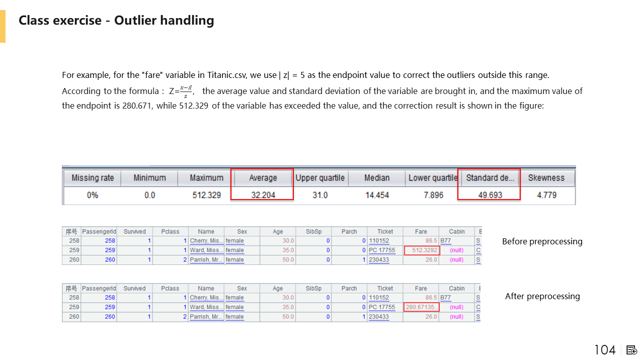This screenshot has width=644, height=362.
Task: Click the average value 32.204 cell
Action: [263, 195]
